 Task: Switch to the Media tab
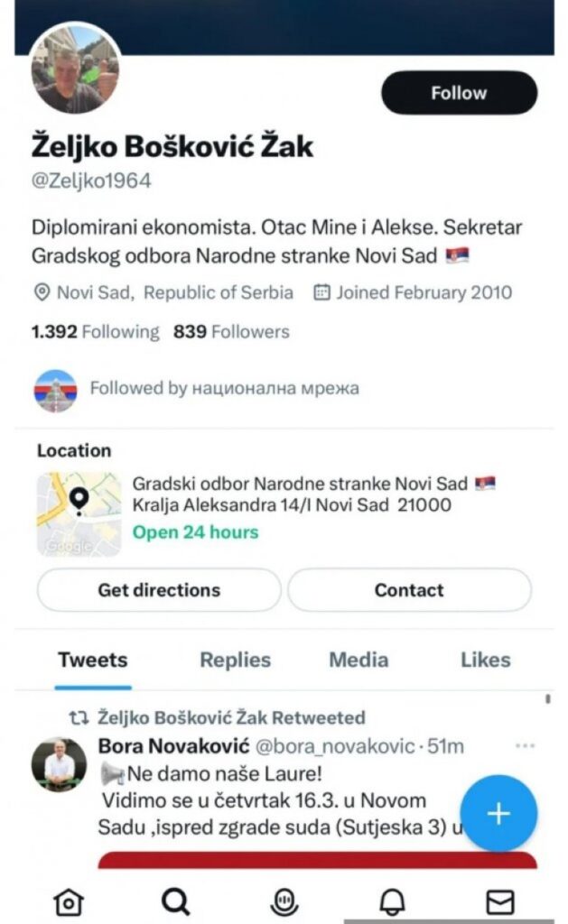[x=358, y=660]
